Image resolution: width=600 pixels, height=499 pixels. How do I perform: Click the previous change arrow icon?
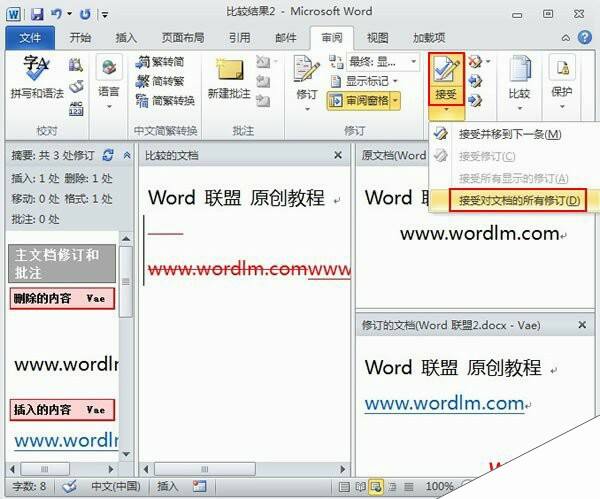475,81
